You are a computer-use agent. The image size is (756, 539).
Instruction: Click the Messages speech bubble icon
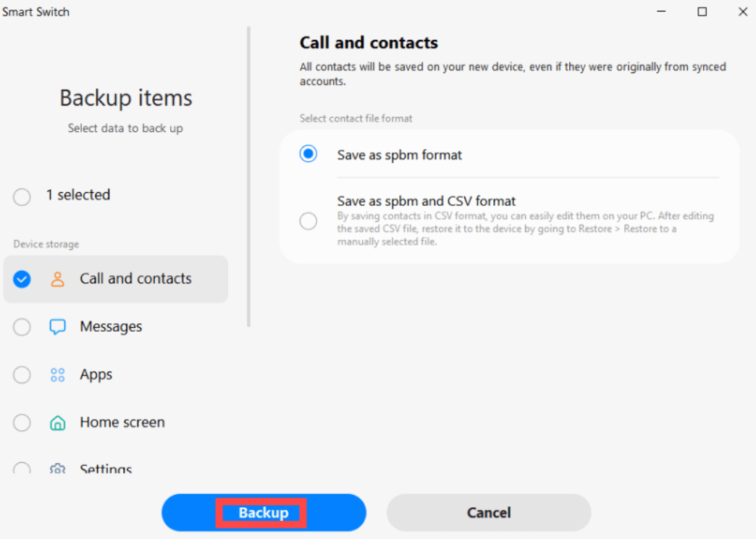pyautogui.click(x=57, y=327)
